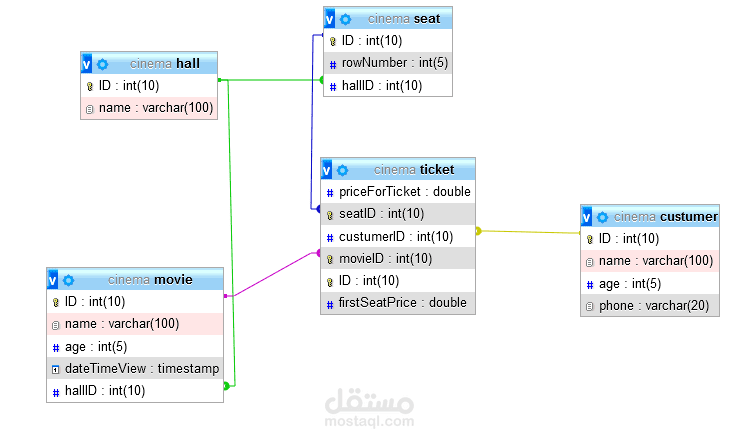This screenshot has height=438, width=740.
Task: Click 'movieID : int(10)' field
Action: tap(398, 259)
